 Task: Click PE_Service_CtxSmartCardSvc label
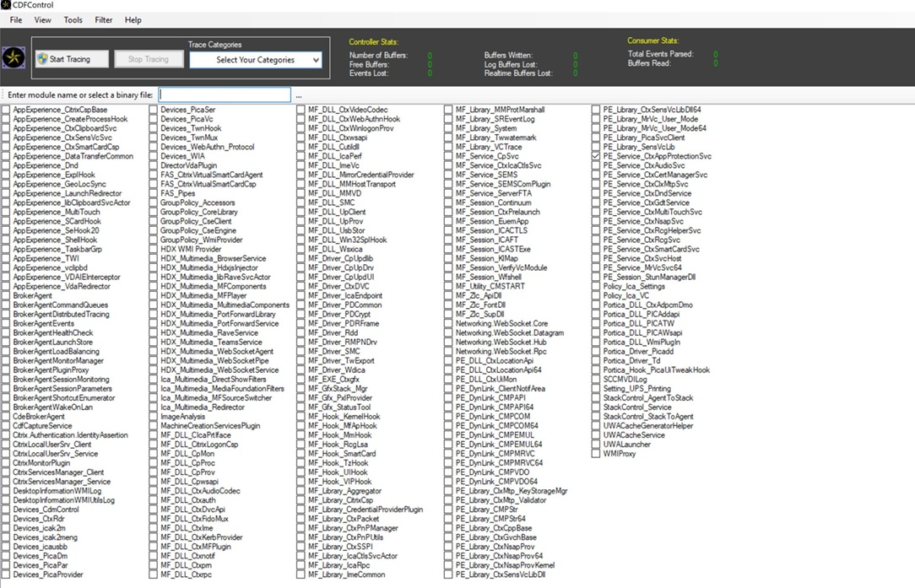(652, 249)
